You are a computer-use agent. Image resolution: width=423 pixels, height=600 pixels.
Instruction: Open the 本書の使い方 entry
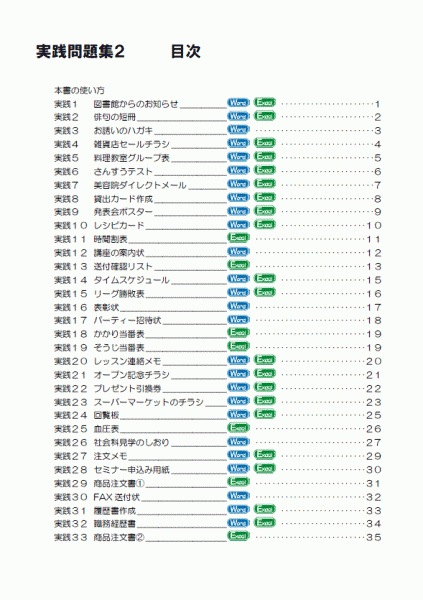click(x=79, y=91)
